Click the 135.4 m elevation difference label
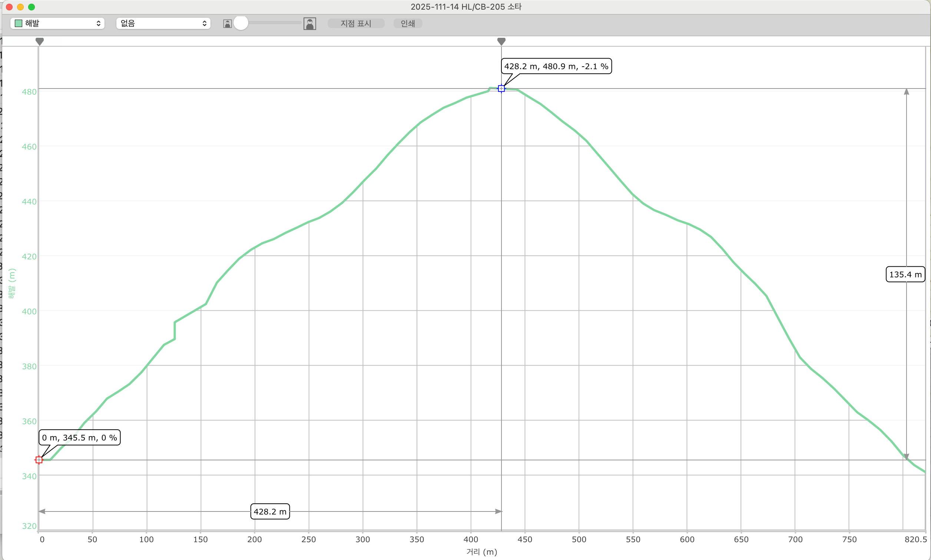Image resolution: width=931 pixels, height=560 pixels. (x=905, y=274)
